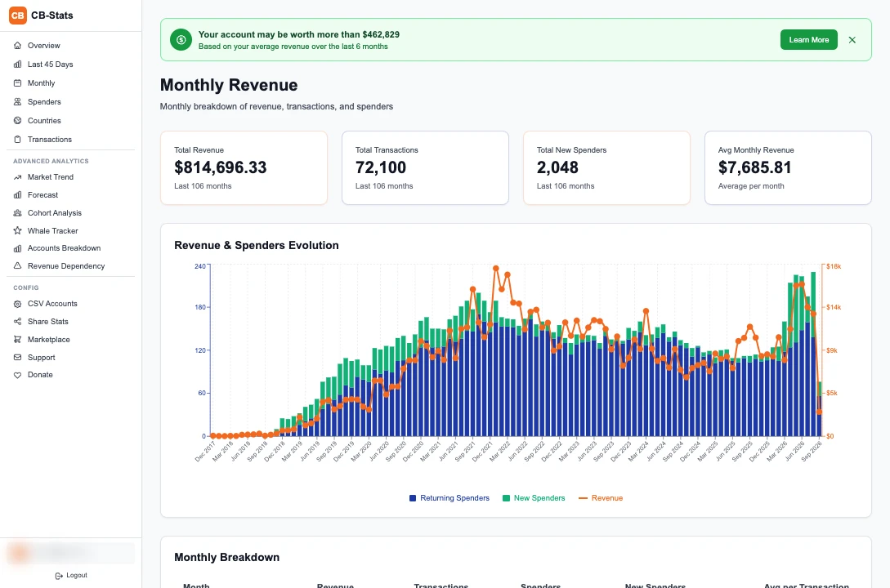
Task: Click the blue Returning Spenders swatch
Action: [x=413, y=498]
